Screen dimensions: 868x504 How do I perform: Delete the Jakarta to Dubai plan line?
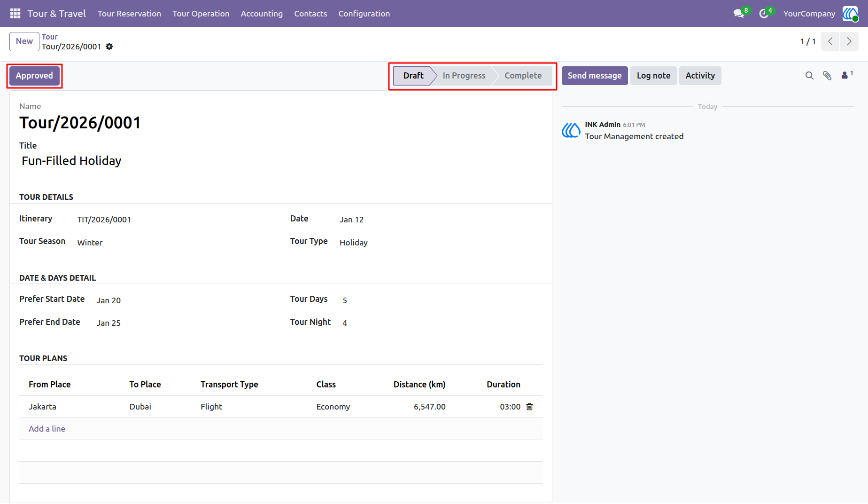tap(530, 407)
